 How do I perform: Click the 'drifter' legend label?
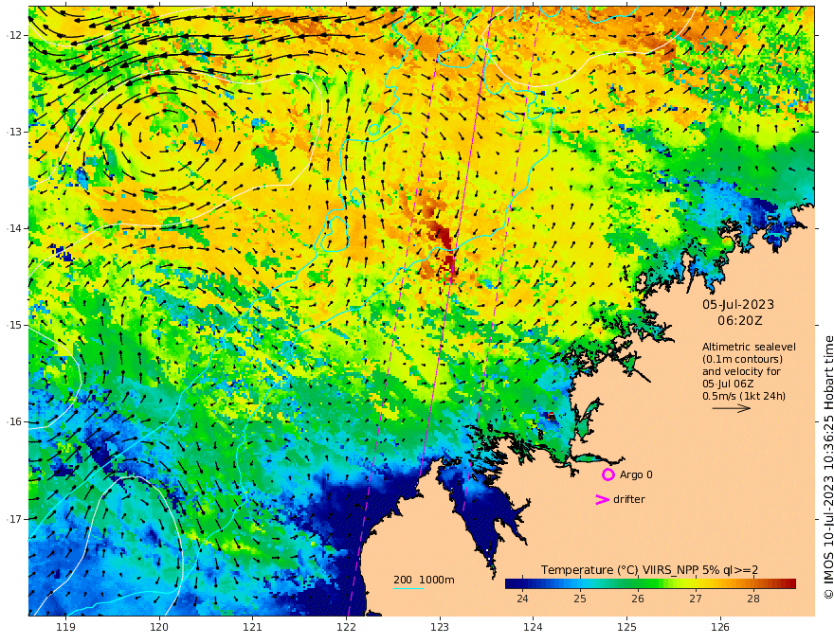click(x=628, y=499)
